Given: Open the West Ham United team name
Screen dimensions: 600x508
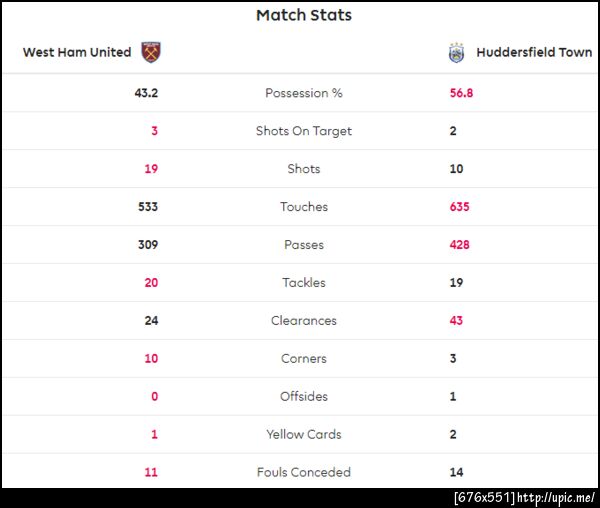Looking at the screenshot, I should point(77,52).
